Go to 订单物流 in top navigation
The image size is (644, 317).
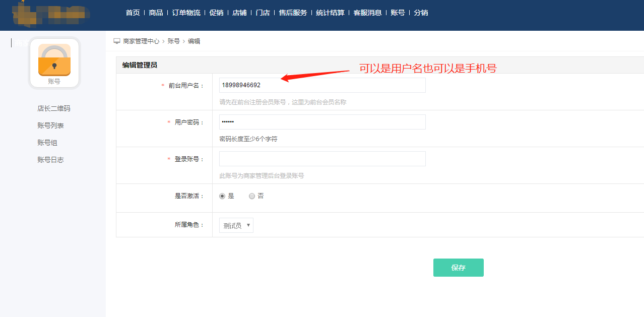(x=186, y=13)
